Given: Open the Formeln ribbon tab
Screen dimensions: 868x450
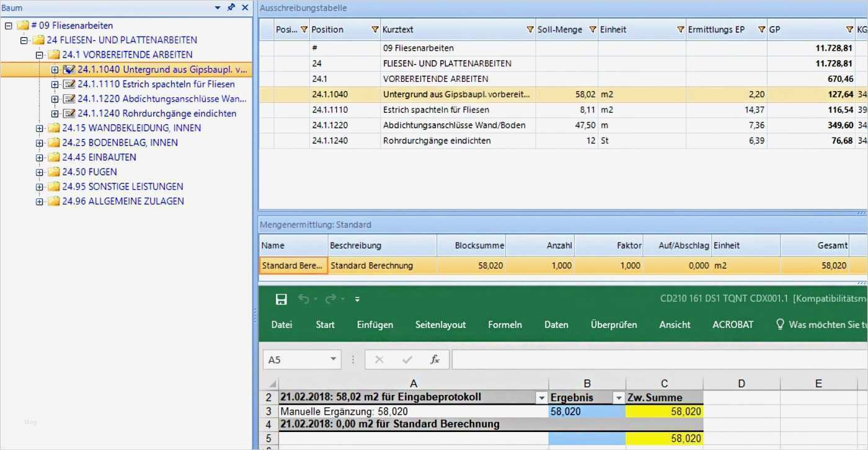Looking at the screenshot, I should 505,325.
